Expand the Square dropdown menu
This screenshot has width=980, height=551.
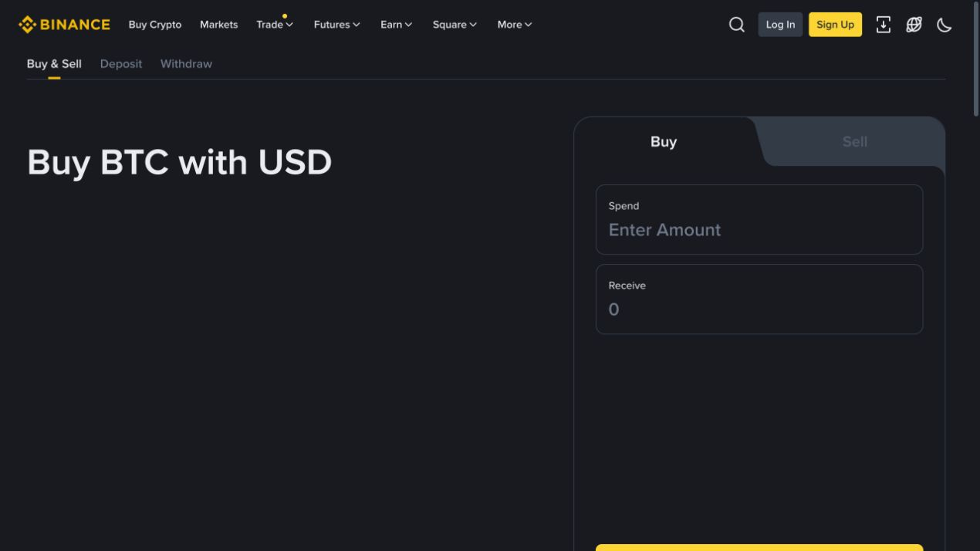click(x=455, y=25)
